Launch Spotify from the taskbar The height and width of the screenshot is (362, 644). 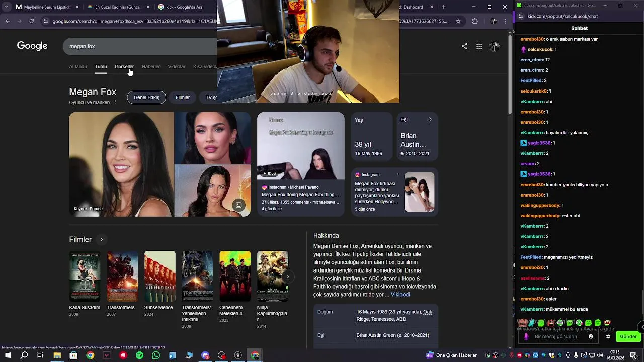click(x=139, y=355)
